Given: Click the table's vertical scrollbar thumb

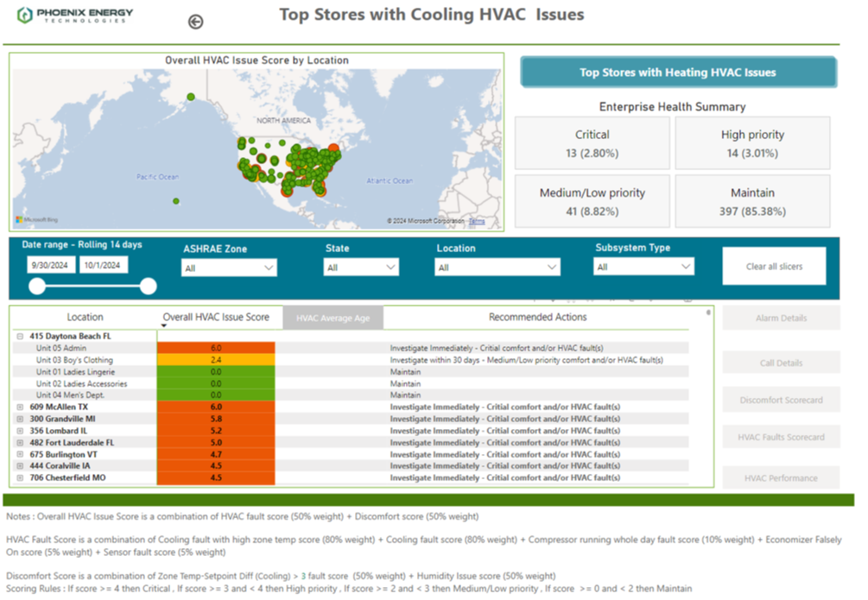Looking at the screenshot, I should [708, 313].
